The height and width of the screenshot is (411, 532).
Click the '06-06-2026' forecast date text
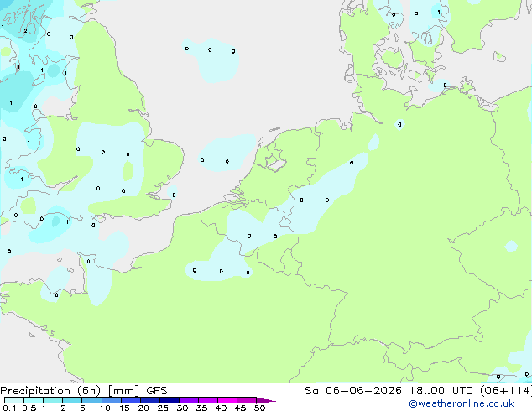click(x=363, y=391)
